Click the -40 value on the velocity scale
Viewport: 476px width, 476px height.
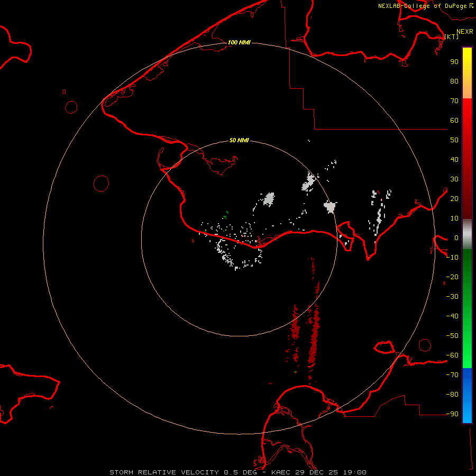pyautogui.click(x=452, y=316)
